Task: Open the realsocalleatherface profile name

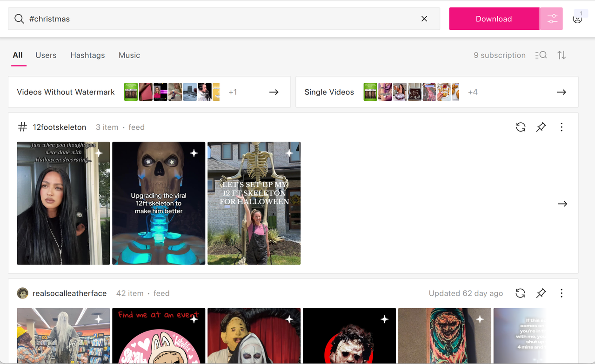Action: pos(70,293)
